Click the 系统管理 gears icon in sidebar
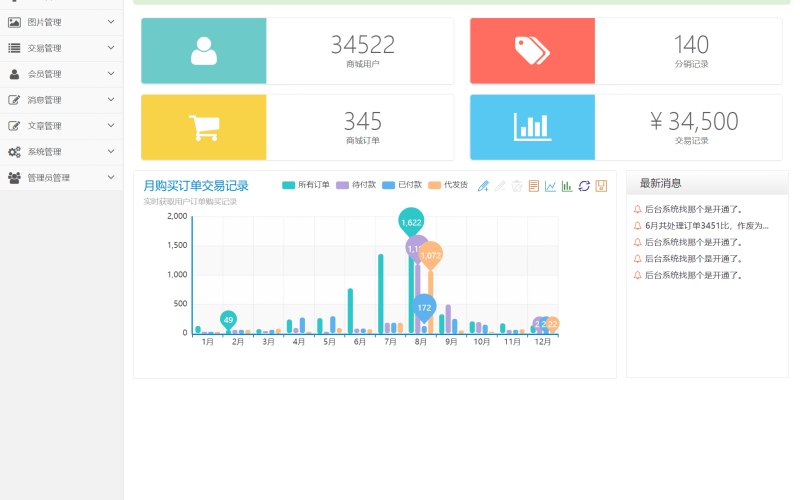Viewport: 800px width, 500px height. tap(14, 152)
